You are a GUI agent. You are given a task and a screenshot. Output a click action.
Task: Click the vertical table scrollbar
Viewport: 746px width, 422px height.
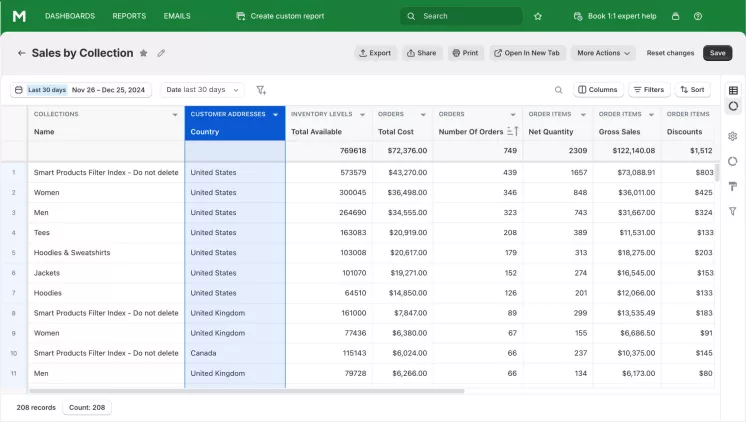[x=717, y=171]
